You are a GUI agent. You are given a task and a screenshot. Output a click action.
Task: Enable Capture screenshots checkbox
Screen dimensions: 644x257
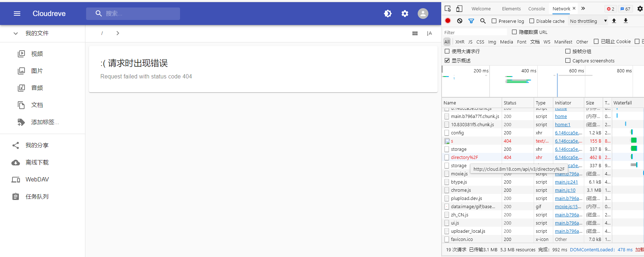click(x=568, y=61)
